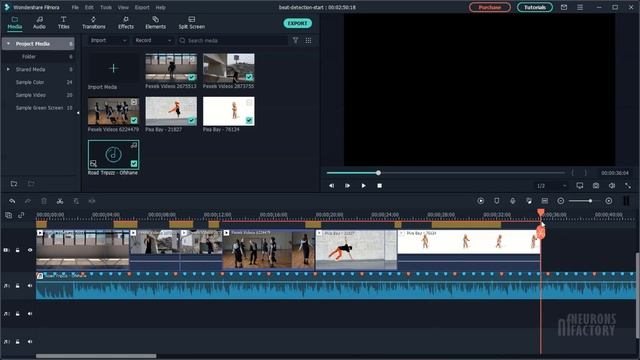Switch to the Effects tab
Image resolution: width=640 pixels, height=360 pixels.
pyautogui.click(x=126, y=23)
